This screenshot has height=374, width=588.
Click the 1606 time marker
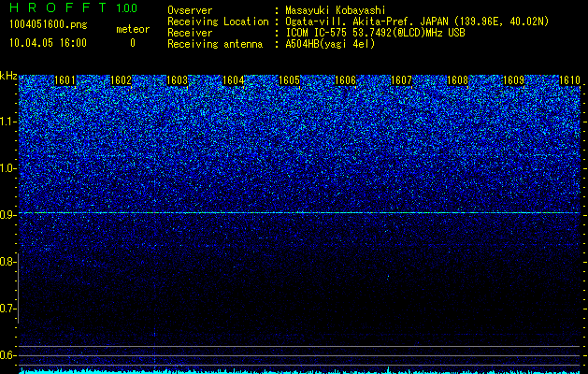coord(345,80)
